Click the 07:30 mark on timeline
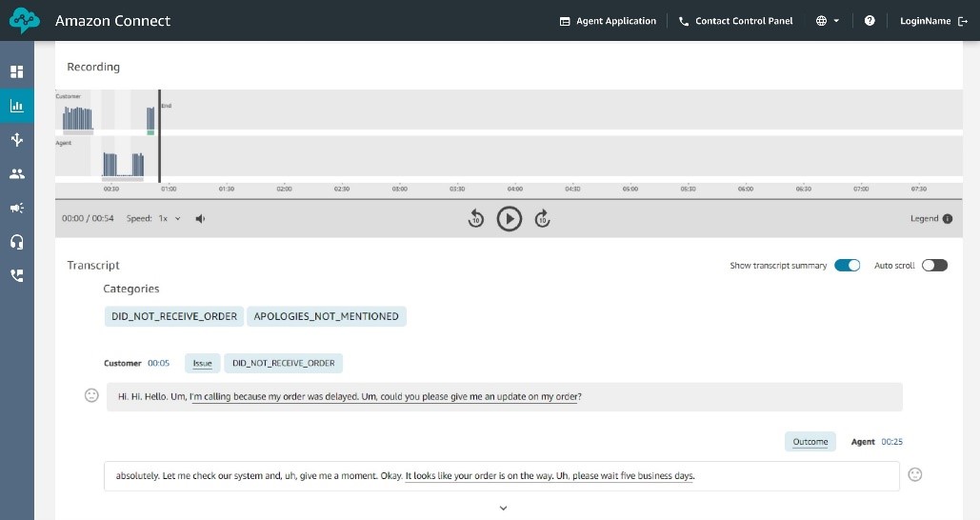 click(x=919, y=189)
